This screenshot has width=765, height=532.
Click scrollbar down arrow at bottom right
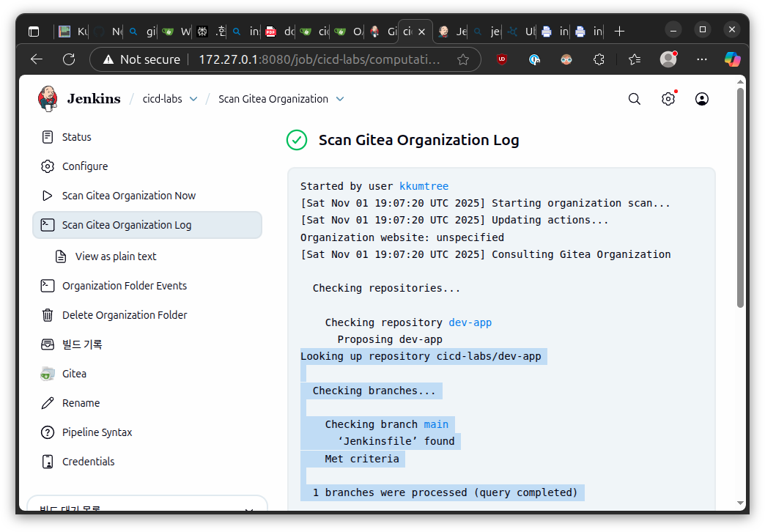coord(740,503)
